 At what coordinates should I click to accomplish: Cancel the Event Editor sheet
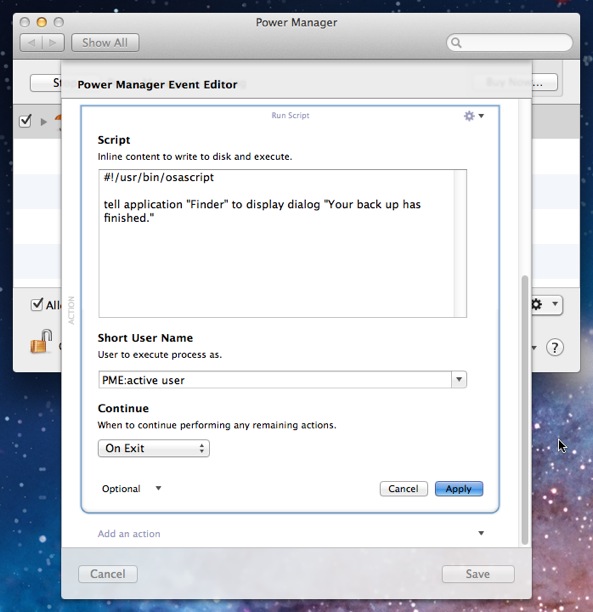coord(108,574)
